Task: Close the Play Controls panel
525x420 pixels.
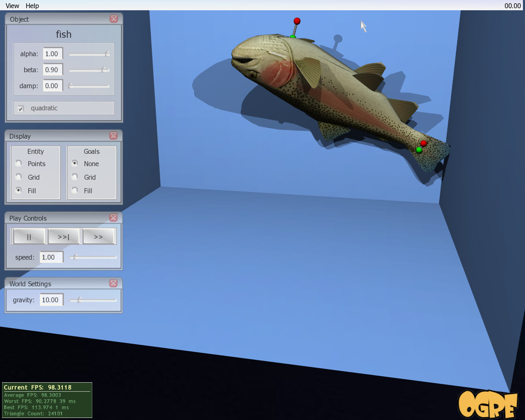Action: pyautogui.click(x=114, y=218)
